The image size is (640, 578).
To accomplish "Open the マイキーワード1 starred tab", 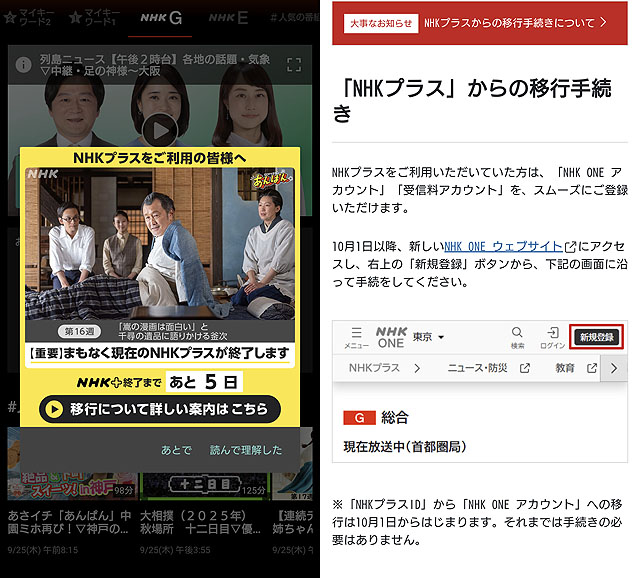I will pyautogui.click(x=95, y=18).
